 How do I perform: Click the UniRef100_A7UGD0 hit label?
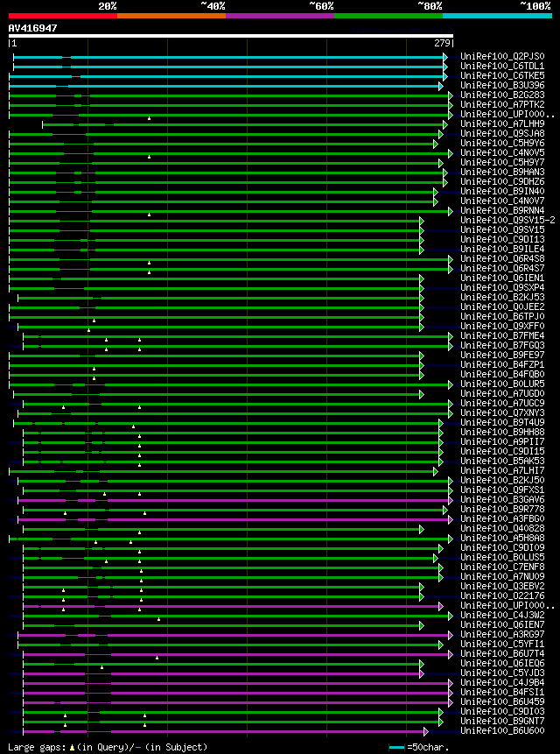point(502,394)
